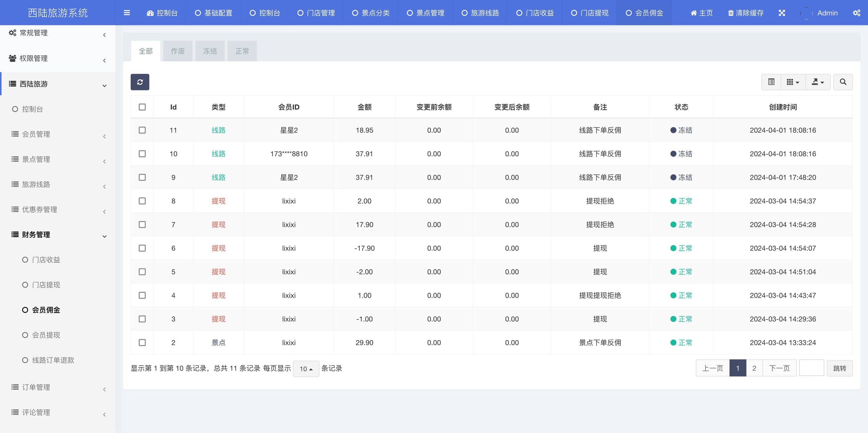Click the 评论管理 list icon

[15, 412]
